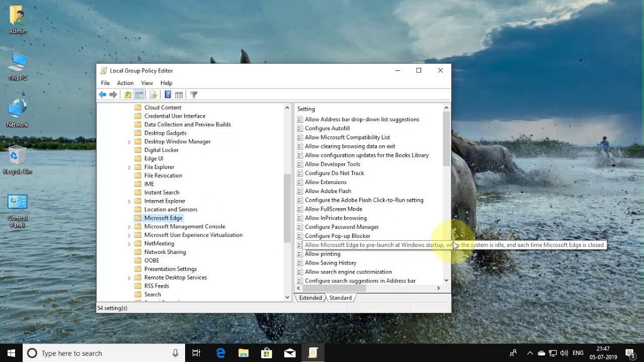Image resolution: width=644 pixels, height=362 pixels.
Task: Select 'Allow Address bar drop-down list suggestions' setting
Action: 362,120
